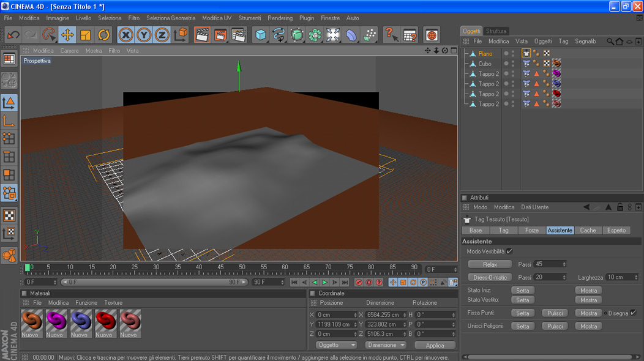Click the Render View clapperboard icon
This screenshot has width=644, height=361.
tap(202, 35)
